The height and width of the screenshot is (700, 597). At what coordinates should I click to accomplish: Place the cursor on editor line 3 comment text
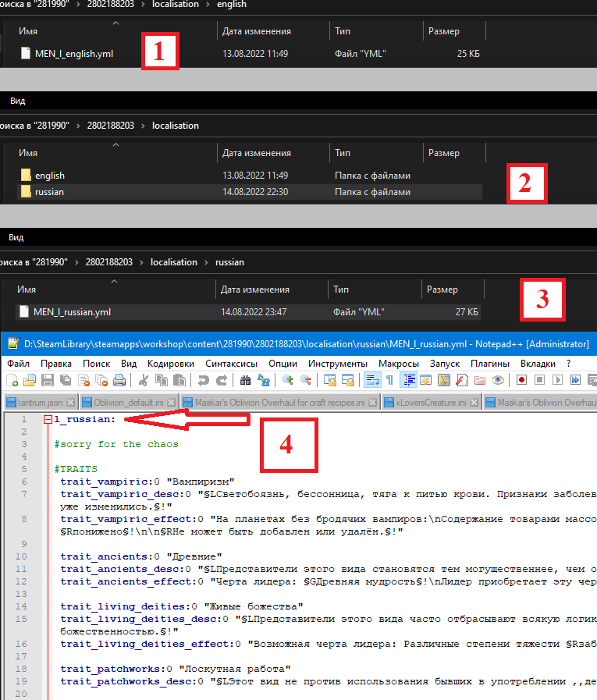[x=116, y=444]
